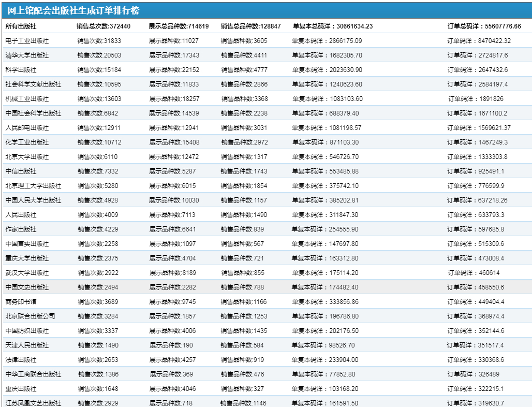
Task: Click the 社会科学文献出版社 publisher name
Action: (33, 84)
